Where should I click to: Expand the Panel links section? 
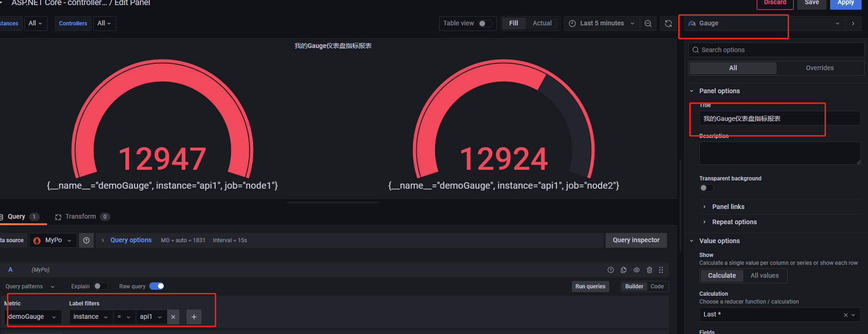[x=728, y=207]
